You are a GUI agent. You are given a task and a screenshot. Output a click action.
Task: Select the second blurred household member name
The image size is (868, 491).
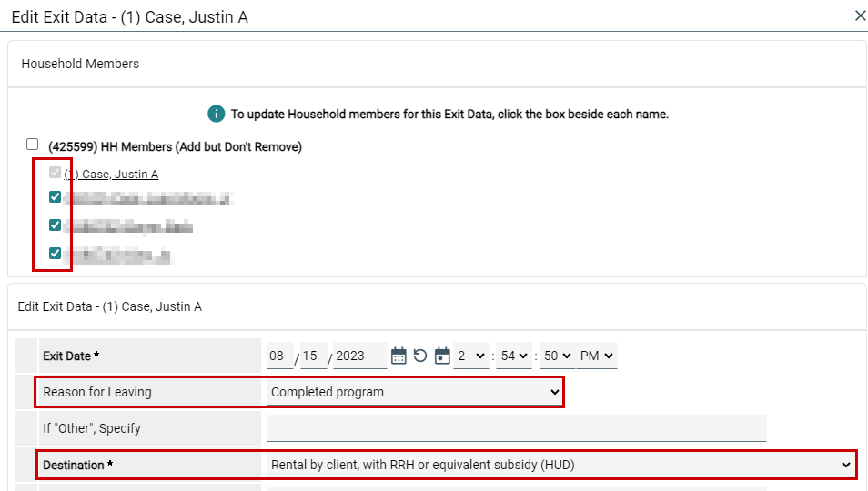tap(128, 226)
